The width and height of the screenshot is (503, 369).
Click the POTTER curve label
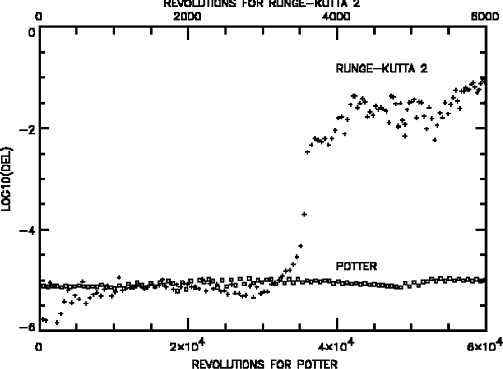(356, 266)
